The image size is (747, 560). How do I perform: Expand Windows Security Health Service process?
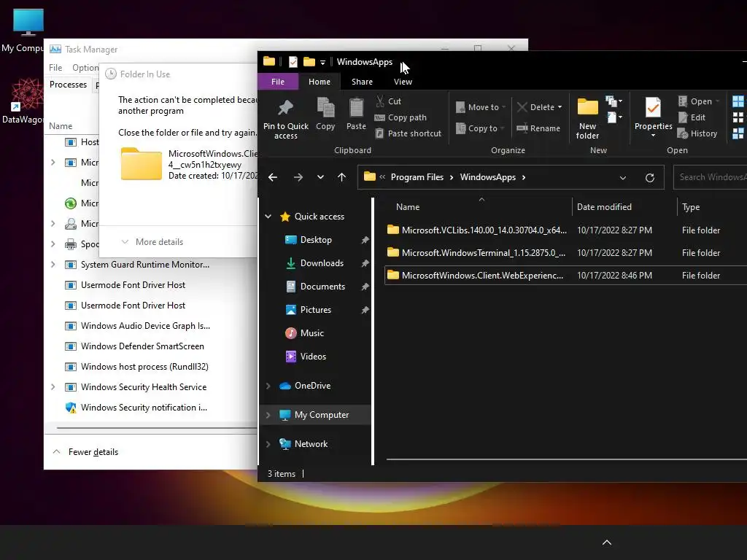[x=53, y=387]
